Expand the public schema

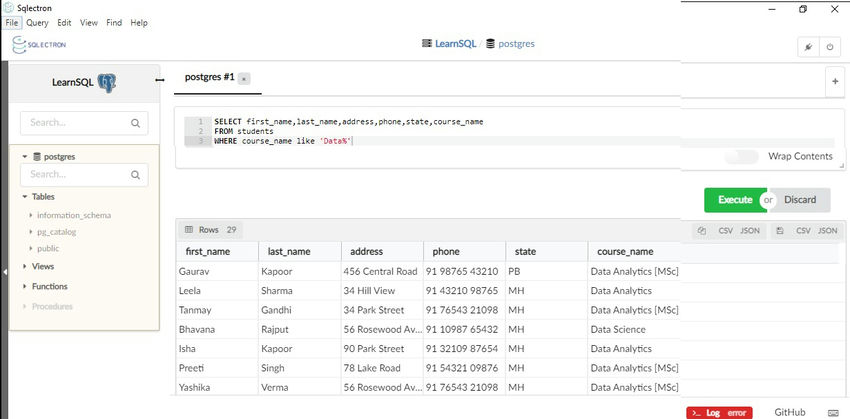[31, 248]
